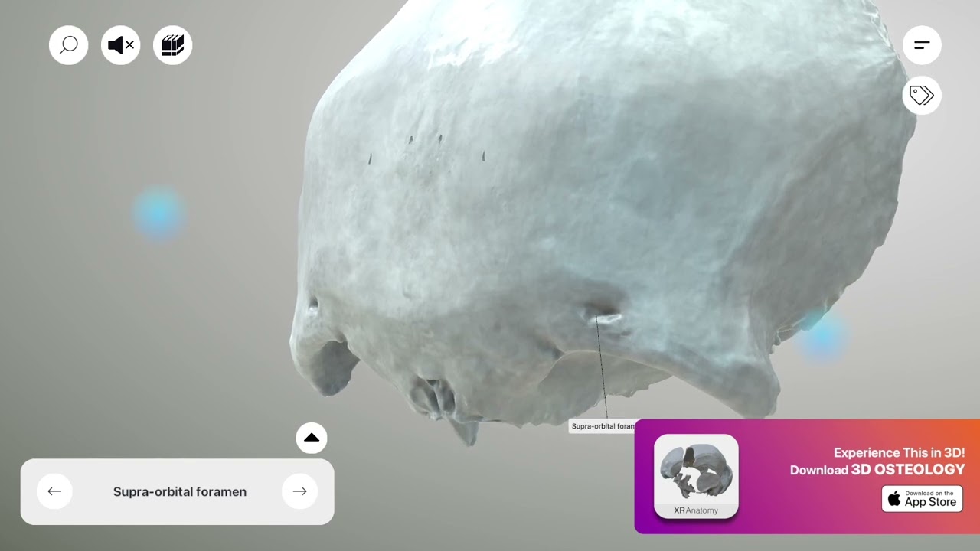Open the search magnifier tool
The width and height of the screenshot is (980, 551).
coord(69,45)
